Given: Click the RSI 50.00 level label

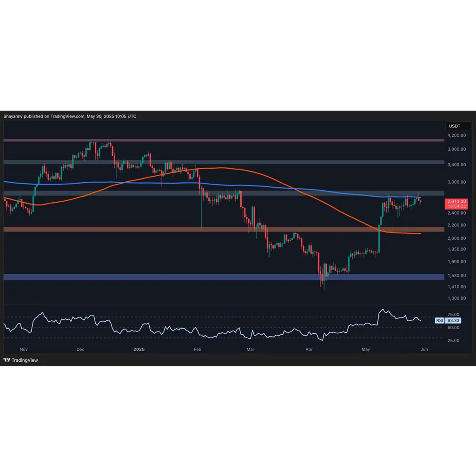Looking at the screenshot, I should pos(454,328).
